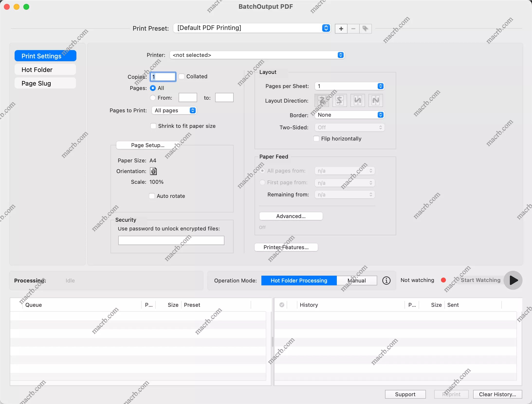532x404 pixels.
Task: Click the Page Setup... button
Action: (x=148, y=145)
